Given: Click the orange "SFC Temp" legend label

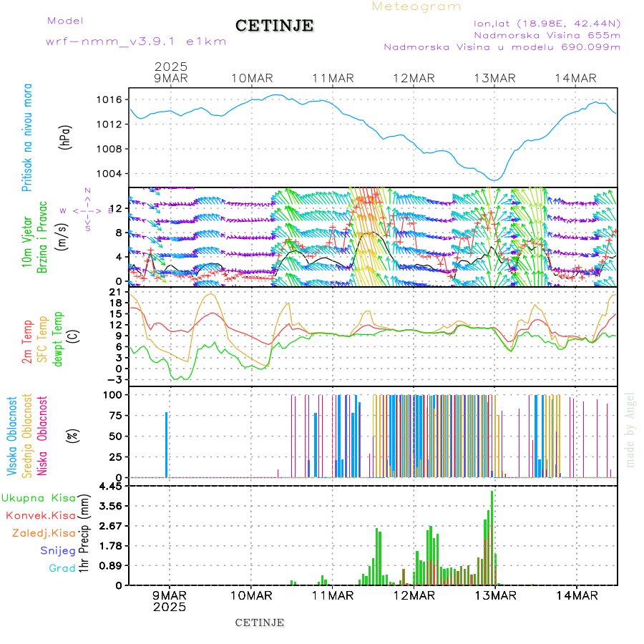Looking at the screenshot, I should coord(42,339).
